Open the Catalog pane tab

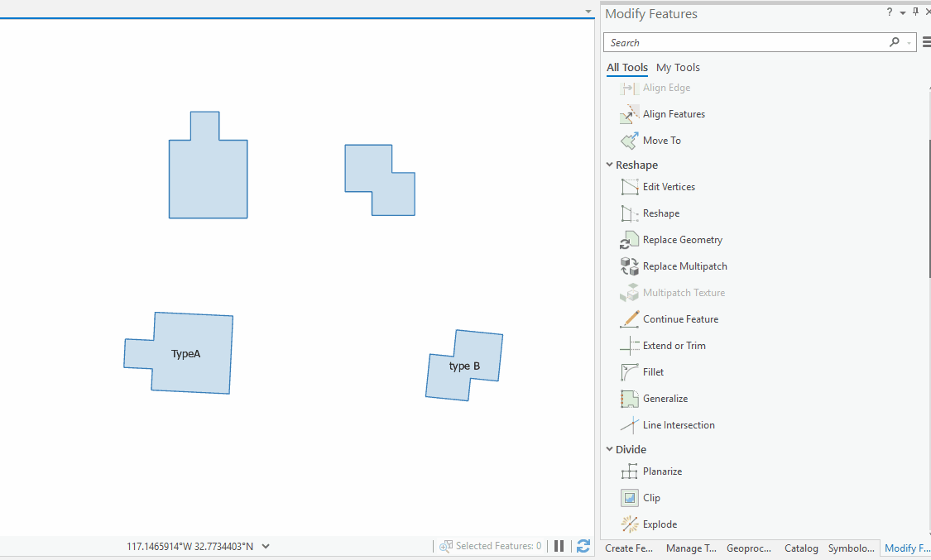click(x=800, y=548)
